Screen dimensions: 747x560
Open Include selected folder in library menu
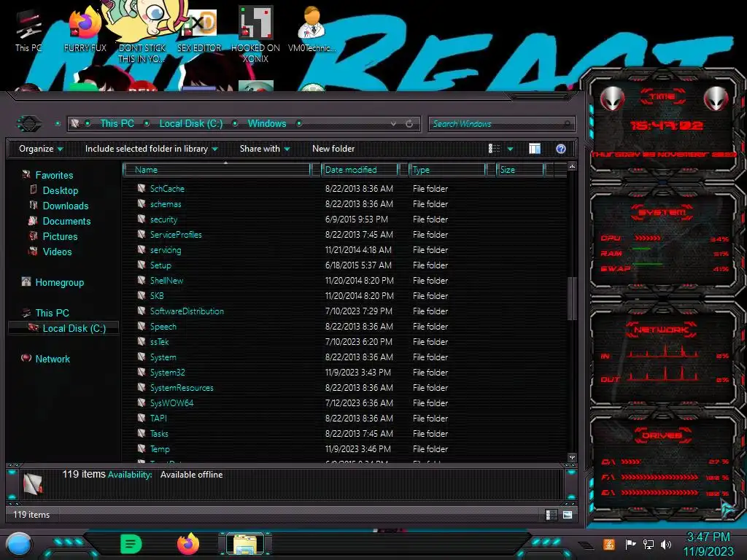pyautogui.click(x=151, y=149)
